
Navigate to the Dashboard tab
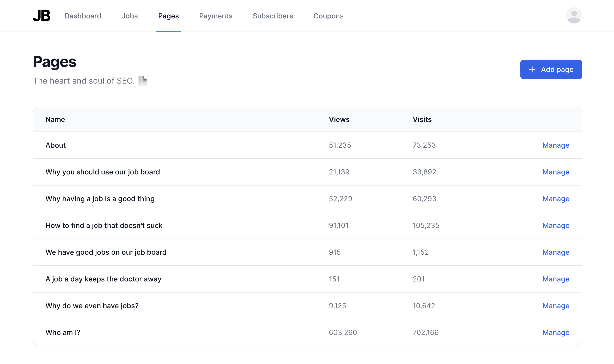(82, 16)
